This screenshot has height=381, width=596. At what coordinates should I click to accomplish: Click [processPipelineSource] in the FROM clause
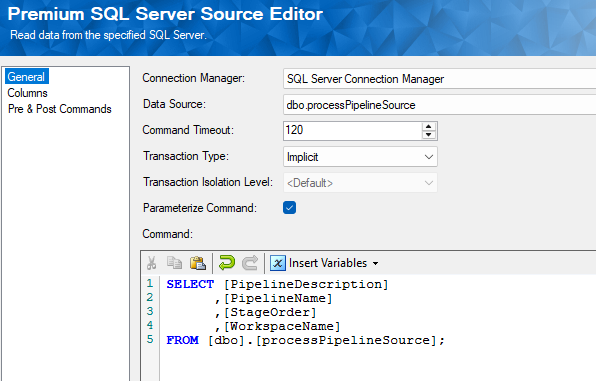coord(346,340)
